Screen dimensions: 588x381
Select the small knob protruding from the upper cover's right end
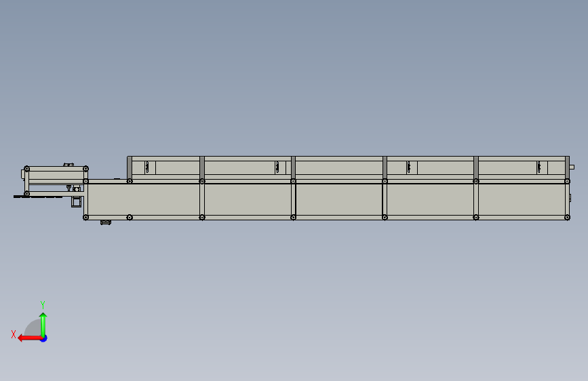[x=572, y=167]
